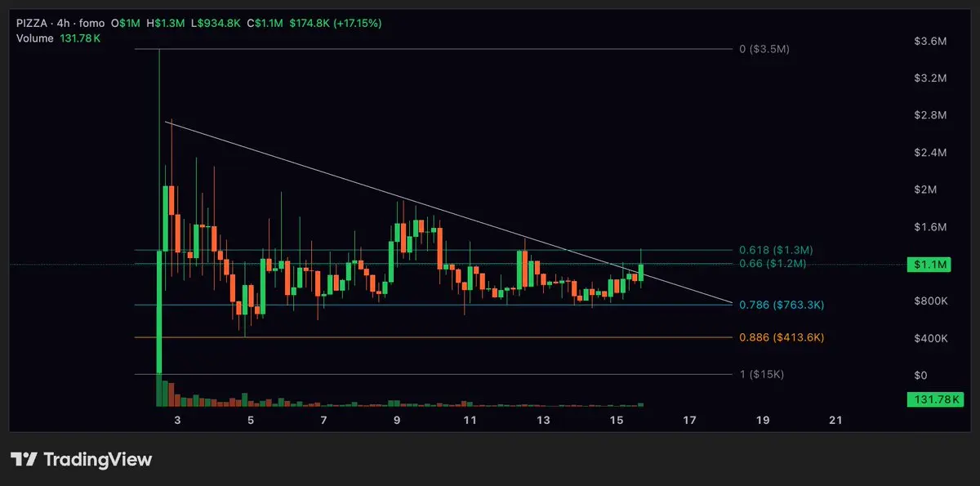Click date 11 on the time axis
The height and width of the screenshot is (486, 980).
coord(470,420)
